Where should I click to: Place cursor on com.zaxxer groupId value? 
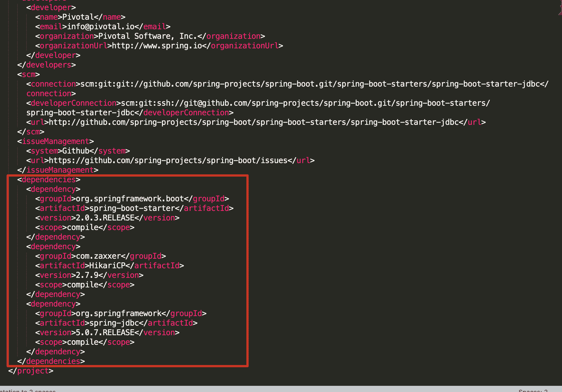pos(98,256)
